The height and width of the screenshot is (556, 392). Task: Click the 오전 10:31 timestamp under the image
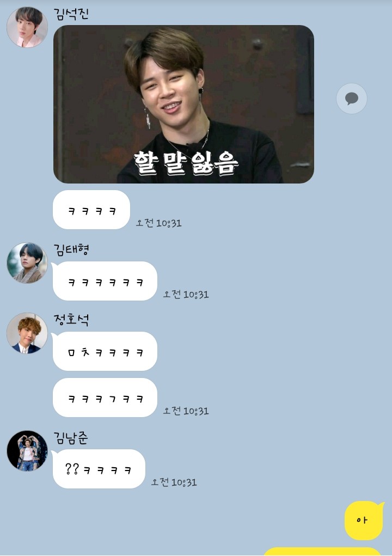(x=159, y=223)
